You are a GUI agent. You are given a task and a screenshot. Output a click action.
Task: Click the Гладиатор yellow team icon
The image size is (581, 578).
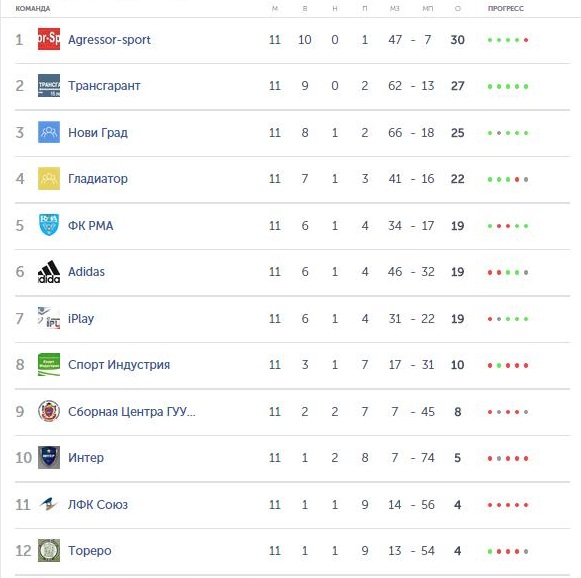(x=49, y=179)
